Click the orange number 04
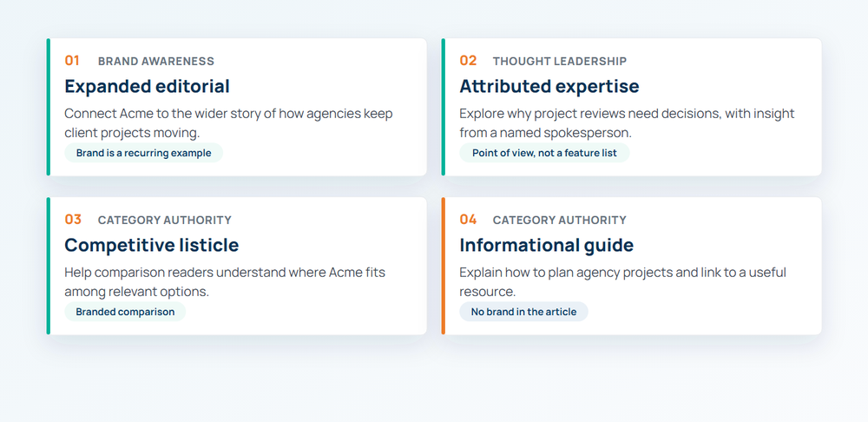 coord(468,220)
